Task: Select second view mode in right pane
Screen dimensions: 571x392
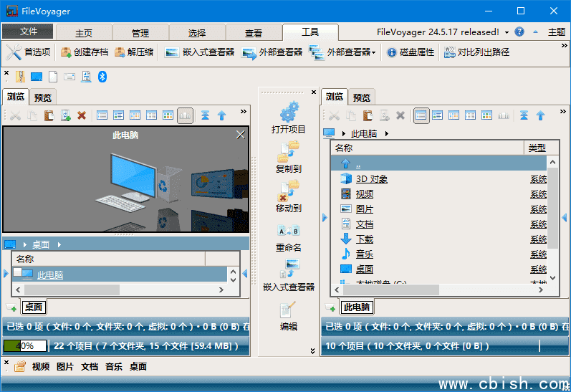Action: (437, 116)
